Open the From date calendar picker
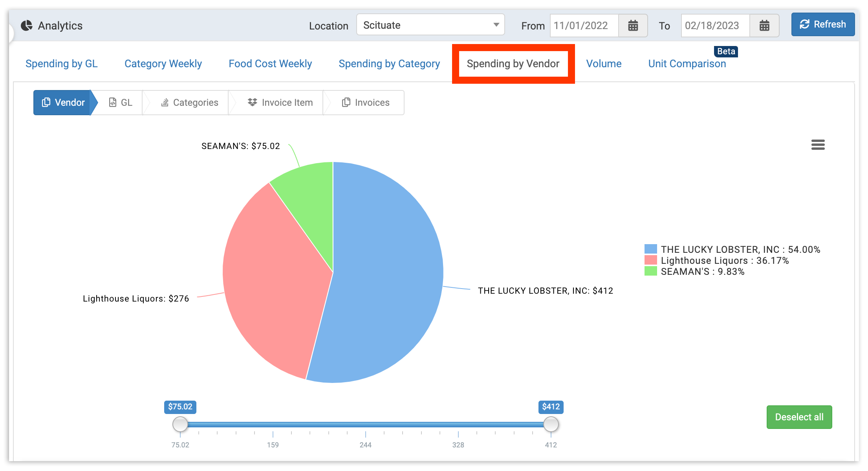The height and width of the screenshot is (471, 868). pyautogui.click(x=633, y=26)
